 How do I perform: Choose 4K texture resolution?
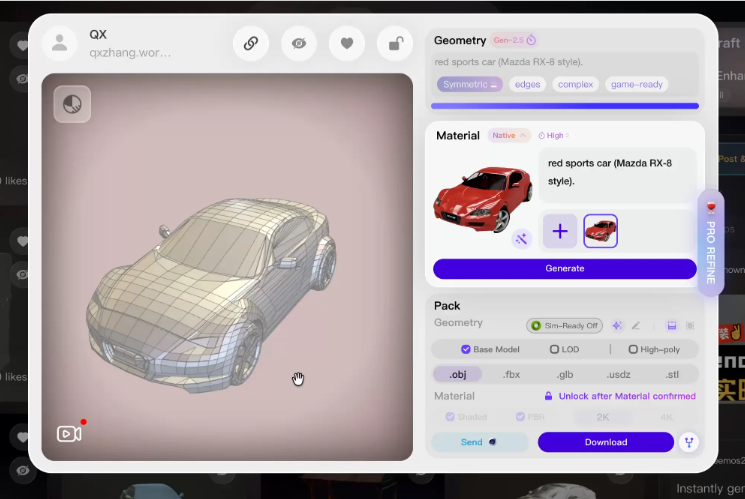tap(667, 417)
